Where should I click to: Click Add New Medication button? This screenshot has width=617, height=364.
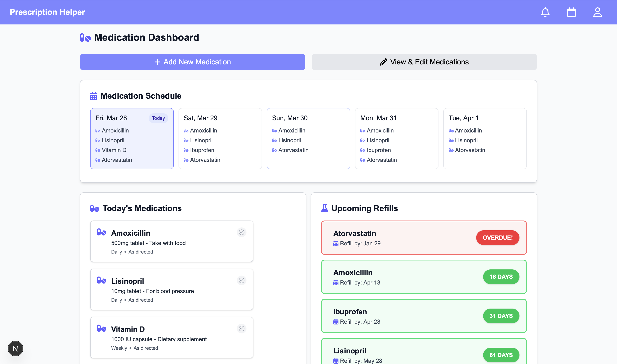pos(192,62)
